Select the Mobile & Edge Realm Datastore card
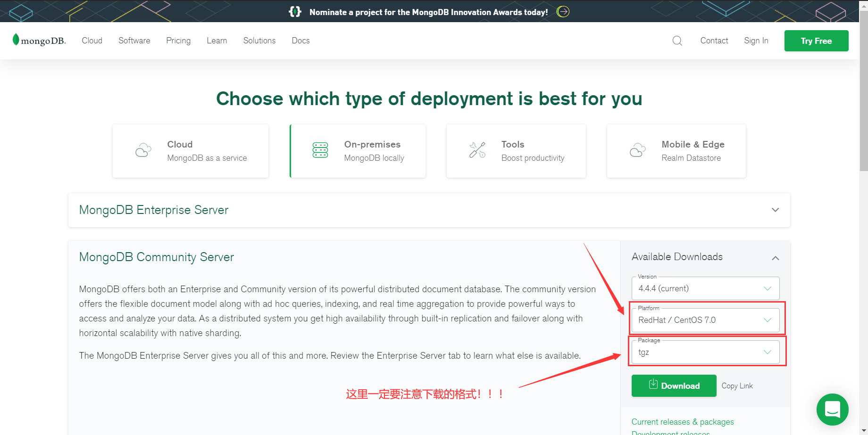The image size is (868, 435). tap(676, 151)
